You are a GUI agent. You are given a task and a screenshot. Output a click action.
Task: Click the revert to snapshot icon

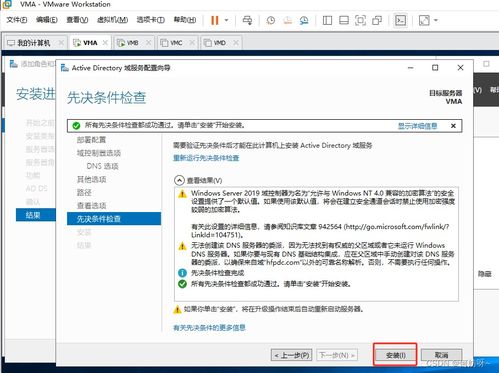click(x=287, y=20)
